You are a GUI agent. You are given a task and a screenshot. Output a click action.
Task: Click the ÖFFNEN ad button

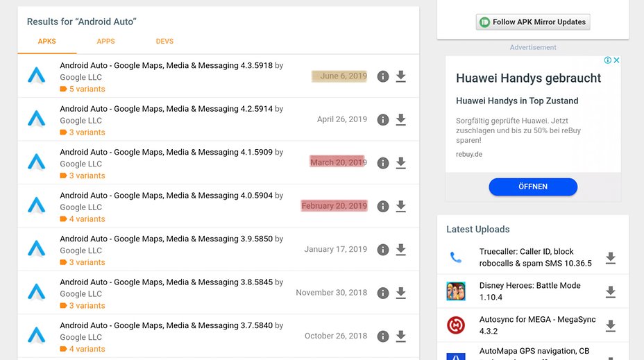pyautogui.click(x=533, y=187)
